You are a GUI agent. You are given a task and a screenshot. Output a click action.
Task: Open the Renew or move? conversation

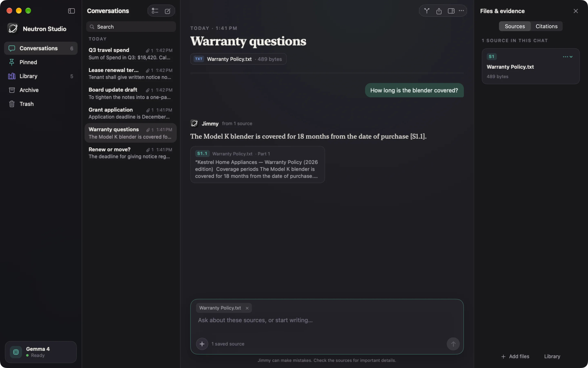click(130, 153)
